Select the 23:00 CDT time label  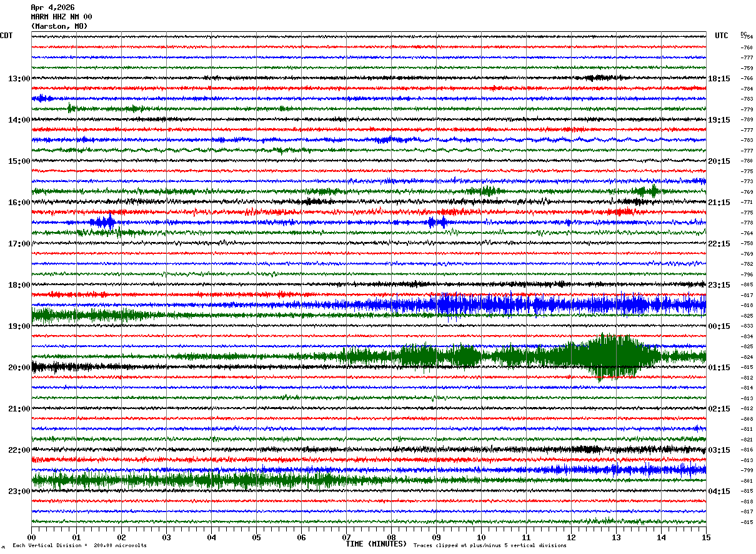pos(19,491)
